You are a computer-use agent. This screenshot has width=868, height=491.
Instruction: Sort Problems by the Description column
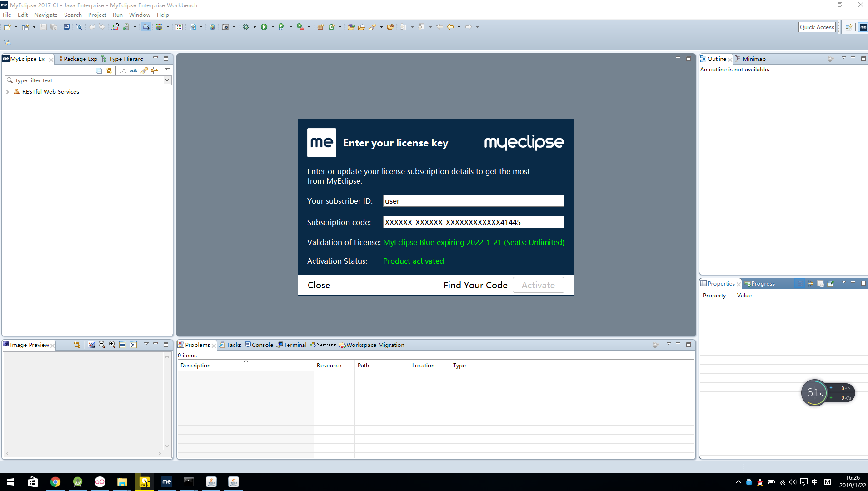245,366
